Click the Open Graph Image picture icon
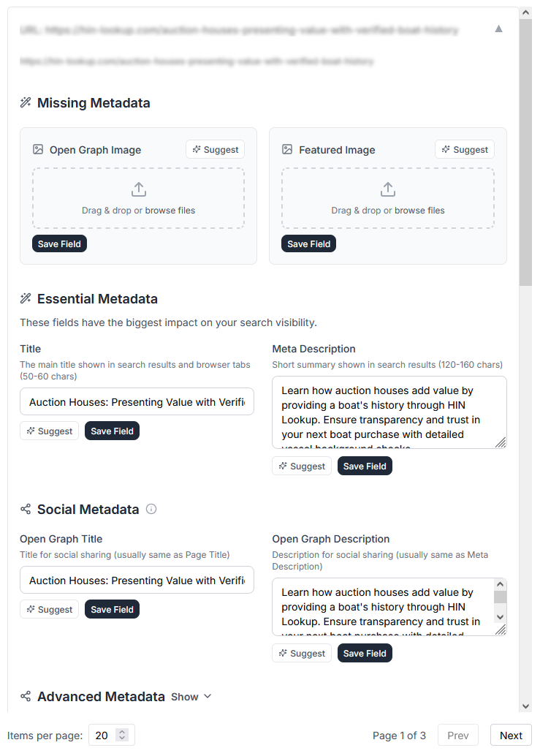The height and width of the screenshot is (756, 540). 38,149
